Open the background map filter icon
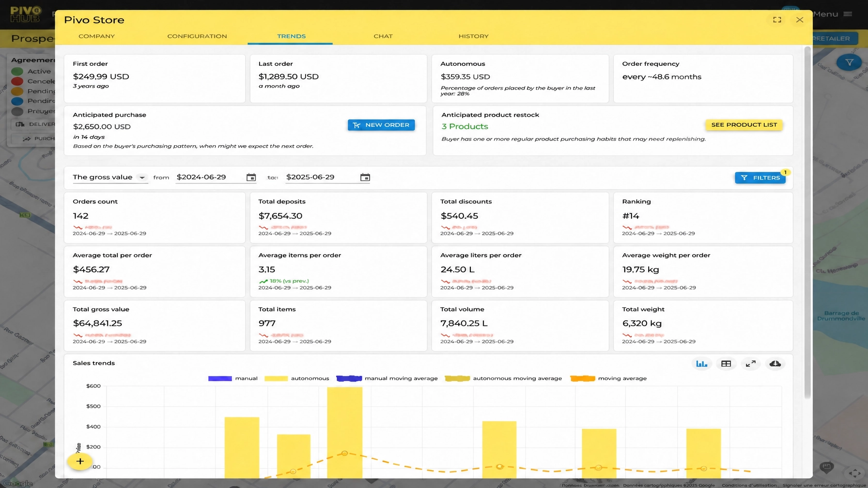This screenshot has height=488, width=868. 849,62
